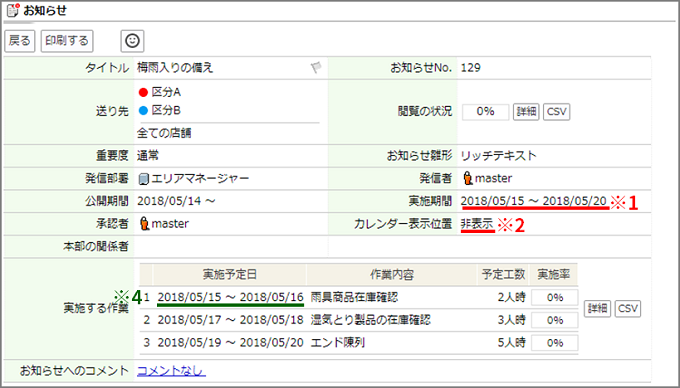
Task: Click the 3人時 workload value
Action: (x=511, y=320)
